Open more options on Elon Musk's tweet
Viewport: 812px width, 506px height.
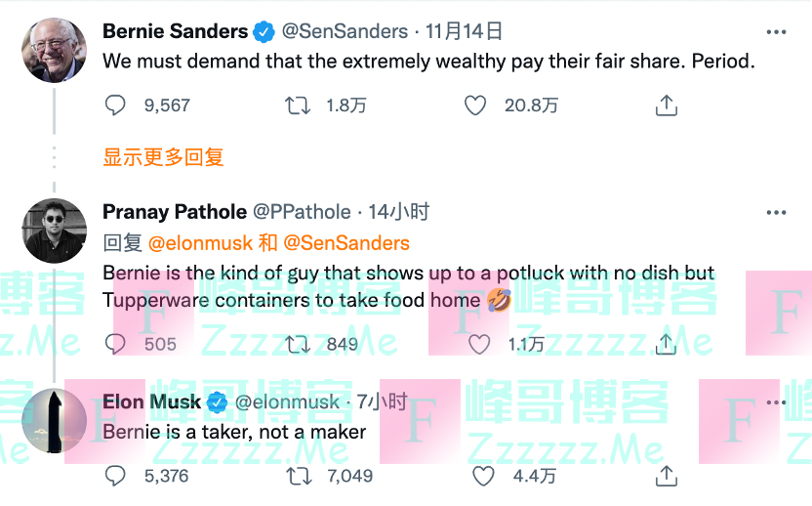(776, 401)
